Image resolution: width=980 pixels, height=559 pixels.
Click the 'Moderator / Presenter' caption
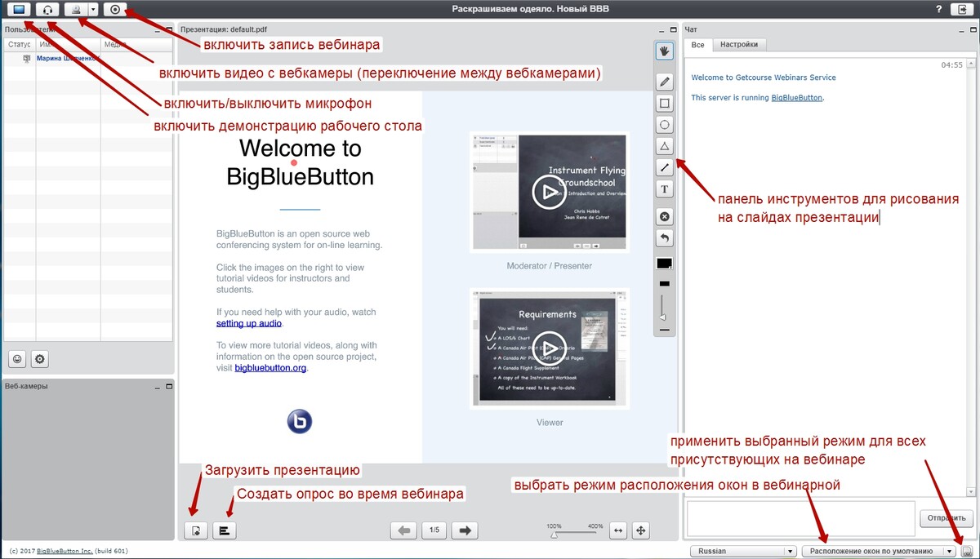coord(550,266)
